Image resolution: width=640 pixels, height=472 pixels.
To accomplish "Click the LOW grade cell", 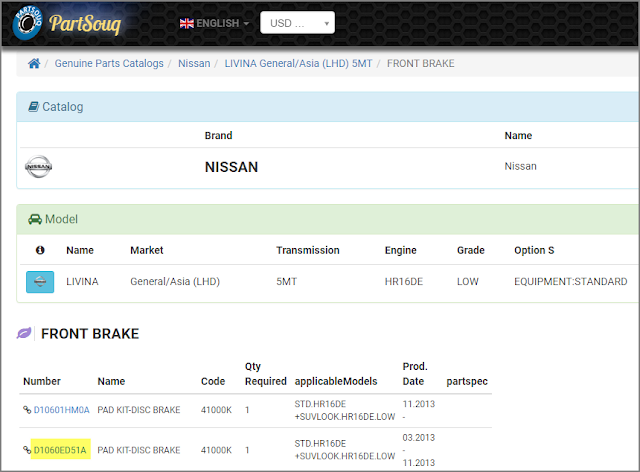I will point(468,281).
